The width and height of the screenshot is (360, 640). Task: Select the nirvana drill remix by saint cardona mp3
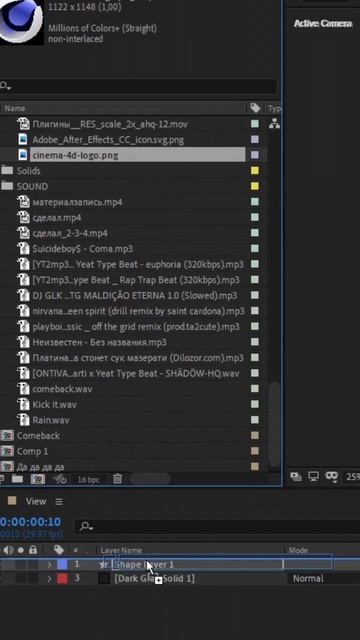(x=138, y=311)
